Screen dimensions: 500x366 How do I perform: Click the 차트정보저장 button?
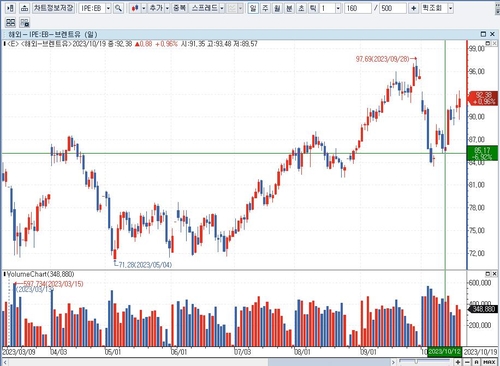[x=53, y=8]
